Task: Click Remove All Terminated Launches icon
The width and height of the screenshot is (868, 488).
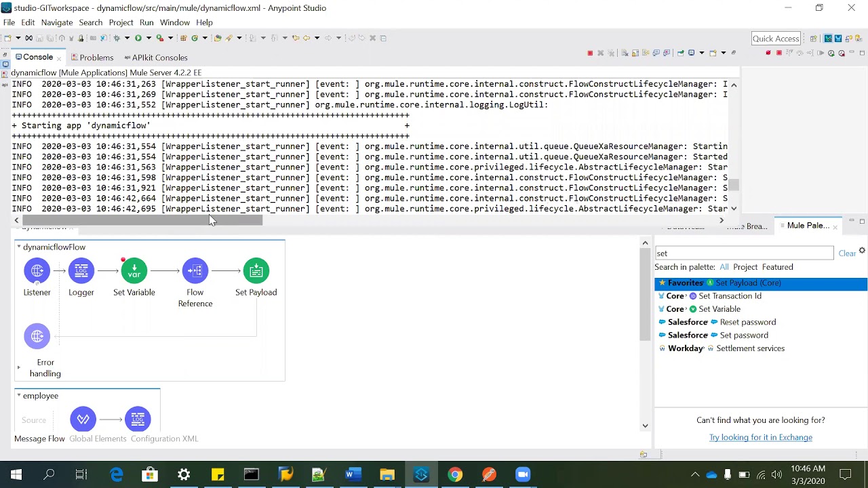Action: pyautogui.click(x=611, y=53)
